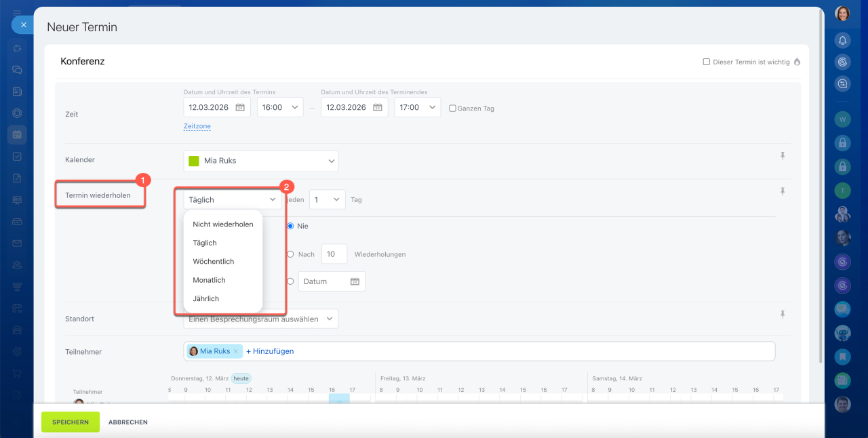This screenshot has width=868, height=438.
Task: Pin the Standort section
Action: click(x=782, y=314)
